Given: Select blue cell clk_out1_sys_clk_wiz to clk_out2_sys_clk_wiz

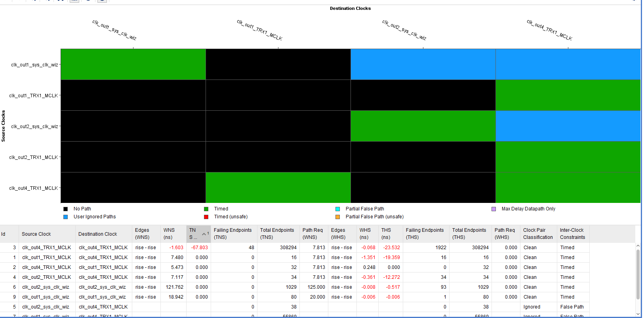Looking at the screenshot, I should (423, 64).
